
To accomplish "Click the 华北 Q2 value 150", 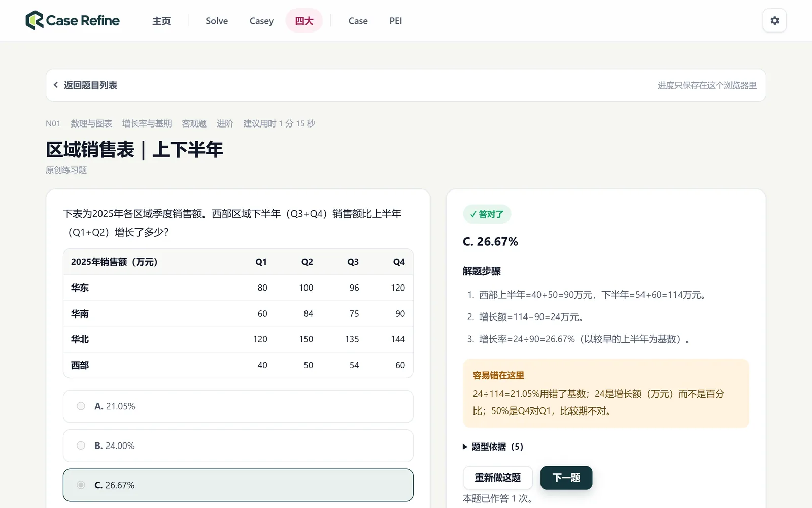I will pyautogui.click(x=306, y=339).
